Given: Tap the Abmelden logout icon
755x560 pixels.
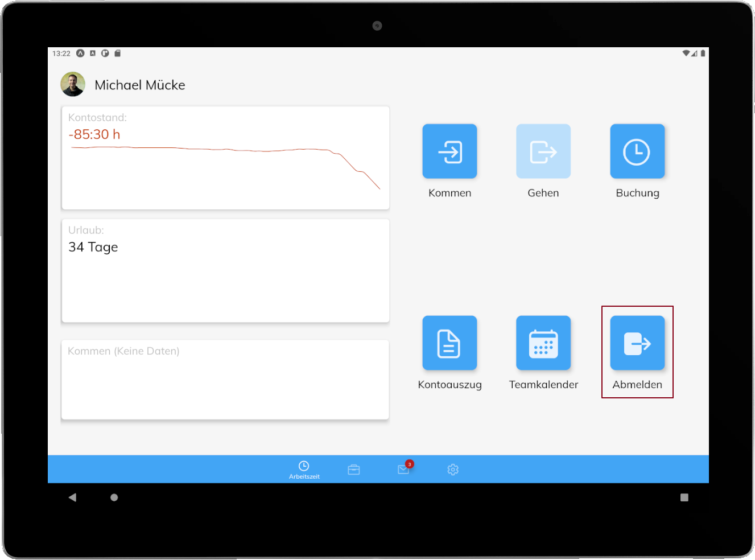Looking at the screenshot, I should [x=637, y=343].
